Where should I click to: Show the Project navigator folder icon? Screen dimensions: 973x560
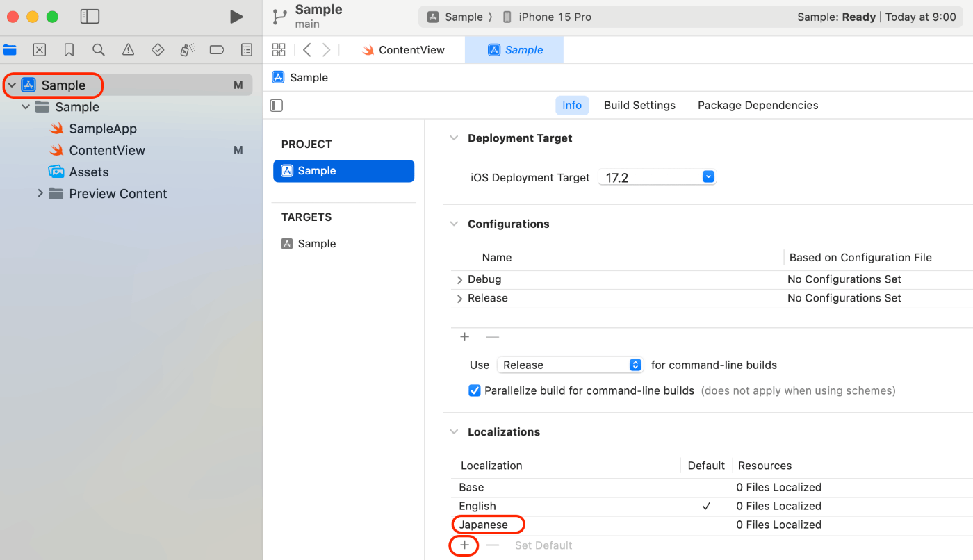[x=10, y=50]
